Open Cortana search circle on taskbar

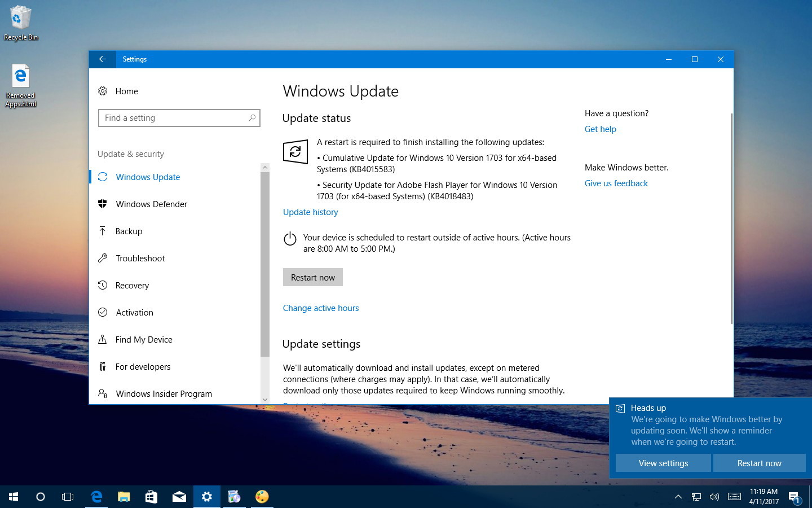(41, 497)
